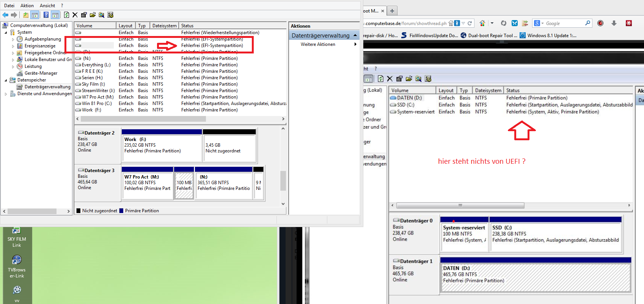
Task: Select the W7 Pro Act (M:) partition block on Datenträger 3
Action: [x=148, y=183]
